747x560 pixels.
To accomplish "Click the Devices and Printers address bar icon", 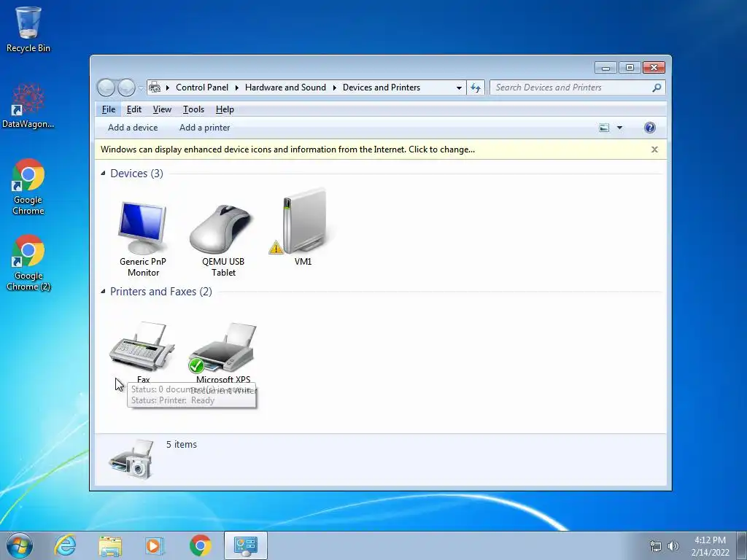I will coord(155,87).
